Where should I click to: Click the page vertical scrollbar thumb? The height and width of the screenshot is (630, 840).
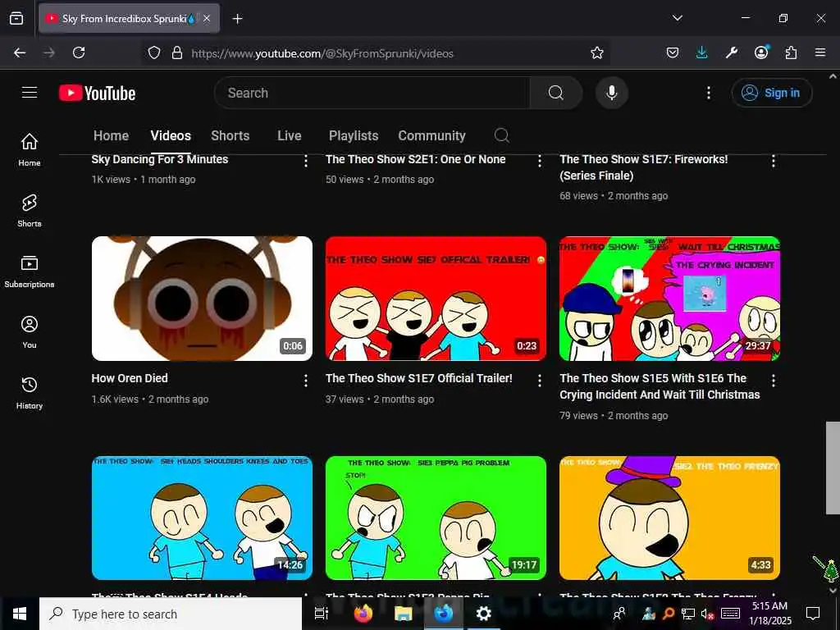[x=833, y=468]
